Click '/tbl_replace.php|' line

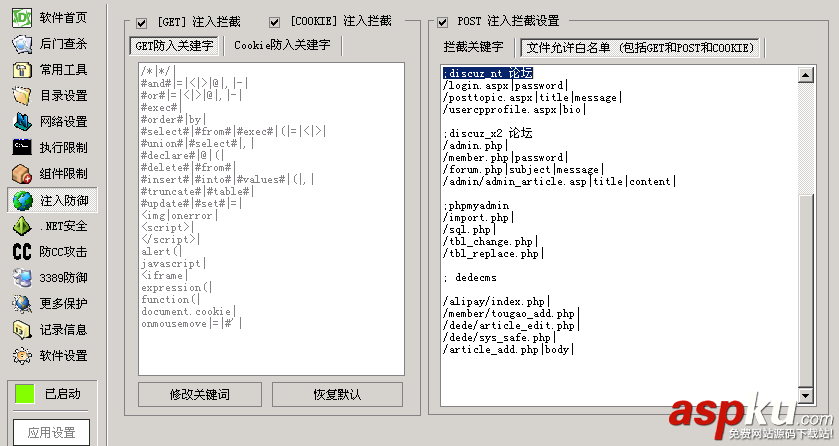pyautogui.click(x=493, y=253)
